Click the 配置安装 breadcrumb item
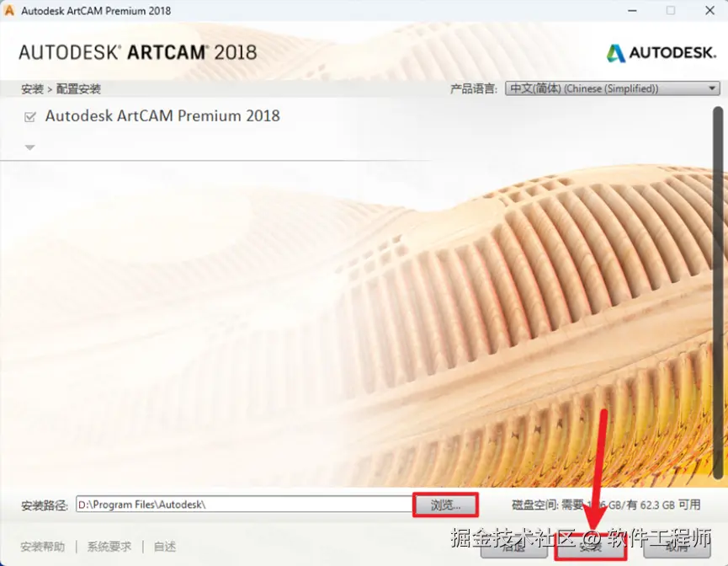Viewport: 728px width, 566px height. pos(78,88)
